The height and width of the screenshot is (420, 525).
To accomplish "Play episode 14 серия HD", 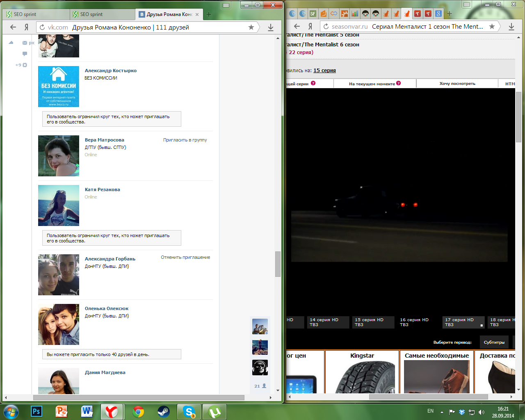I will tap(328, 322).
